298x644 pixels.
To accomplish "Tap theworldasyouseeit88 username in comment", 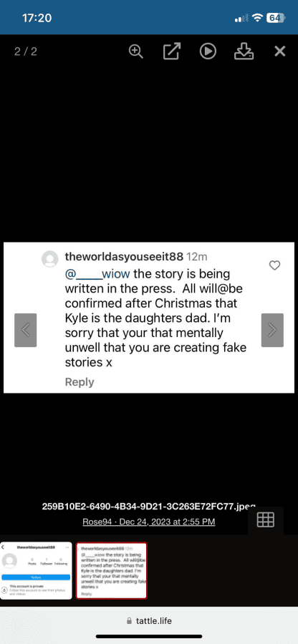I will click(124, 257).
